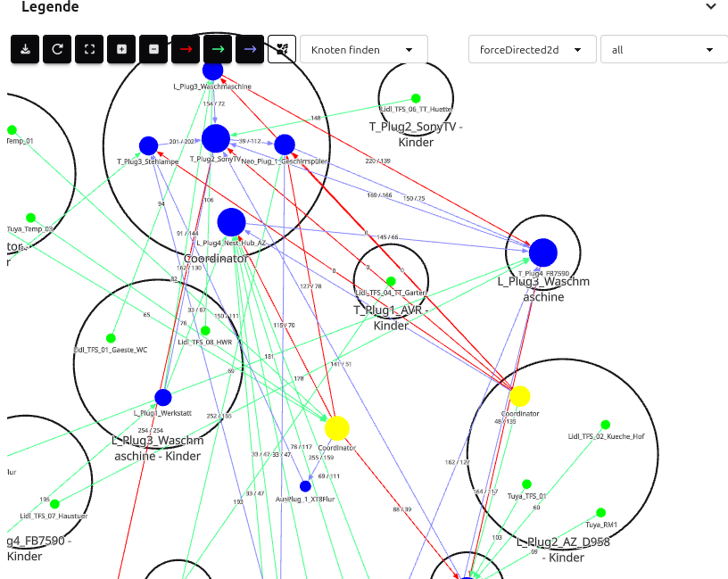
Task: Select the blue T_Plug2_SonyTV node
Action: 215,139
